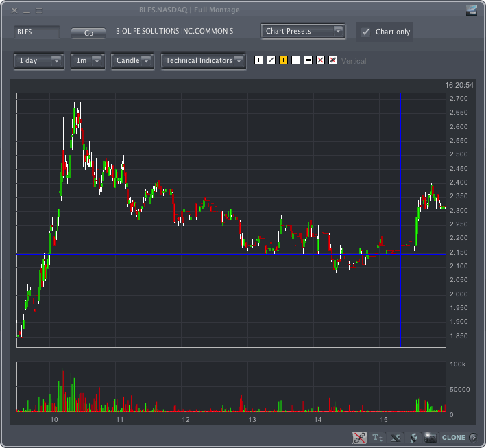Open the Chart Presets dropdown
The width and height of the screenshot is (486, 448).
coord(303,31)
